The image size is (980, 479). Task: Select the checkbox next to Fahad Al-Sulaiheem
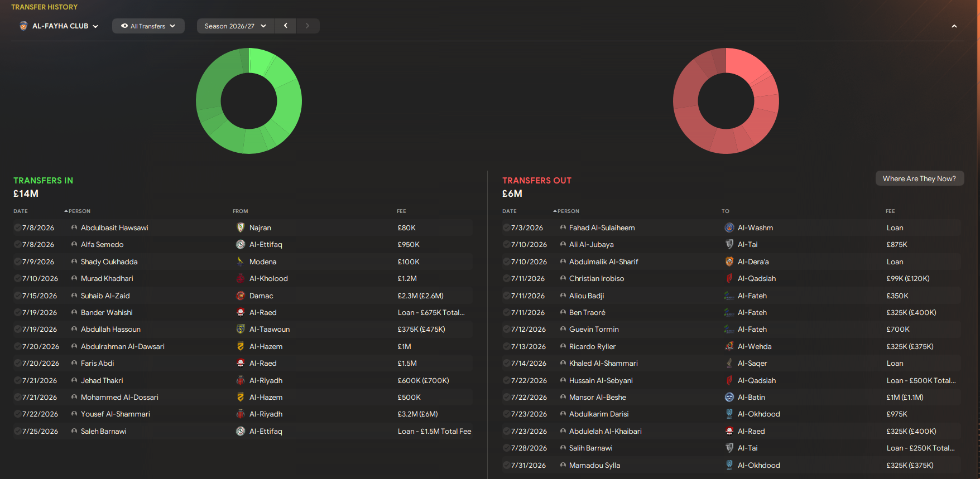pos(506,228)
